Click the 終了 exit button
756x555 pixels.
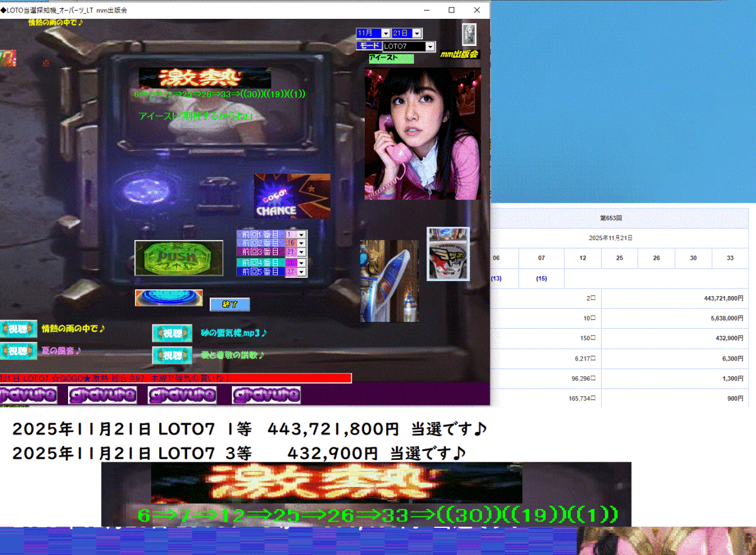230,304
